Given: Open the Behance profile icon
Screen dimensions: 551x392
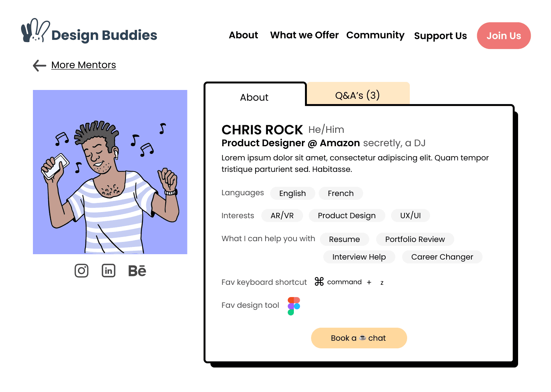Looking at the screenshot, I should pos(137,271).
